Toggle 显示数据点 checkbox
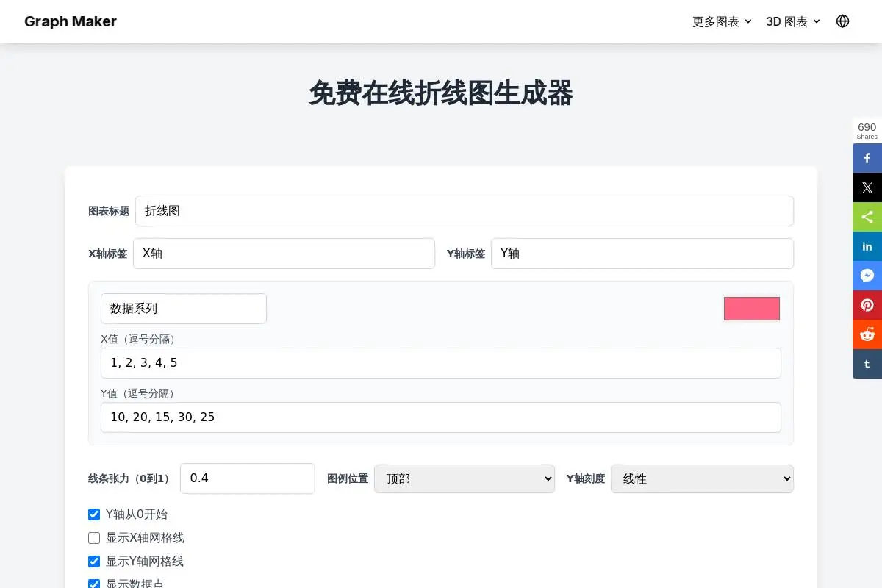Image resolution: width=882 pixels, height=588 pixels. coord(94,584)
